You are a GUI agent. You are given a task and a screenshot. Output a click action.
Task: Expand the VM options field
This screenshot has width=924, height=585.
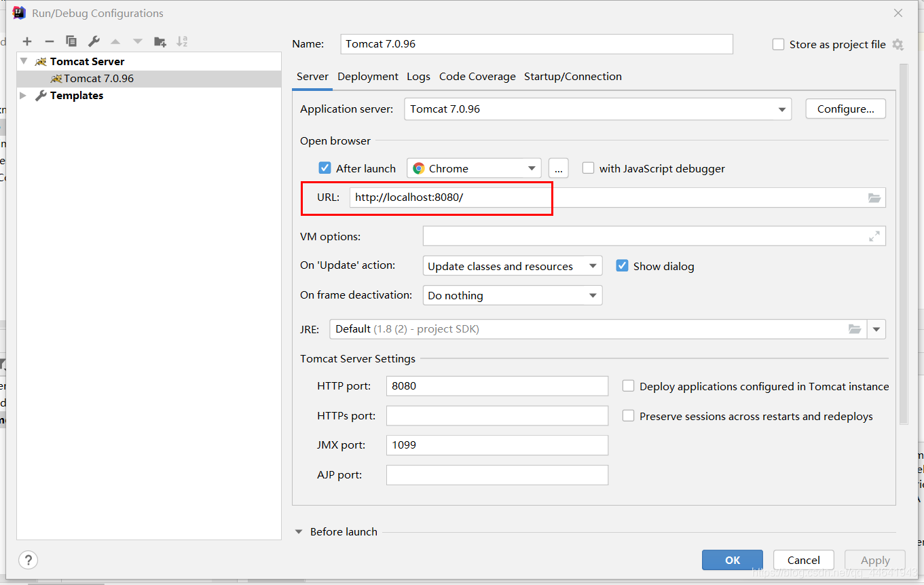[x=874, y=236]
